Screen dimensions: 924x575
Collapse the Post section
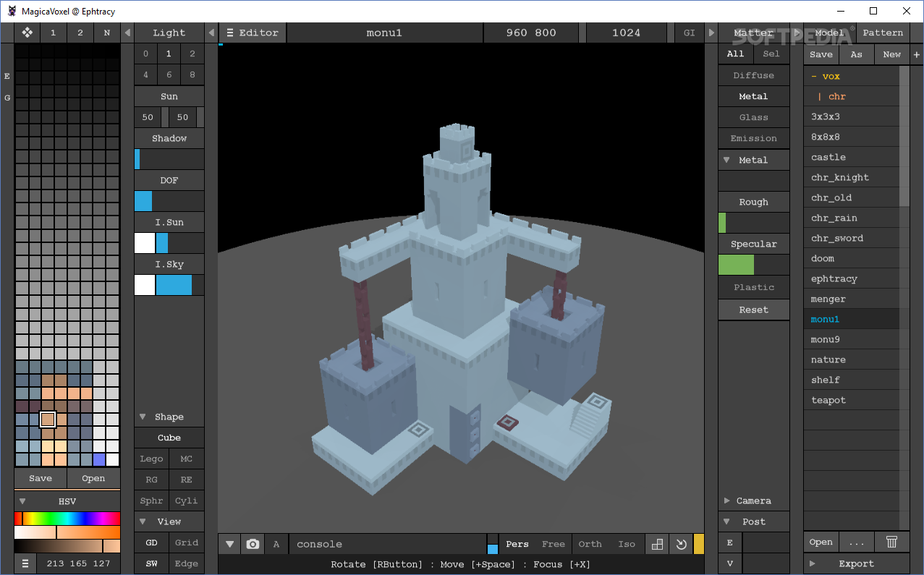click(x=727, y=521)
